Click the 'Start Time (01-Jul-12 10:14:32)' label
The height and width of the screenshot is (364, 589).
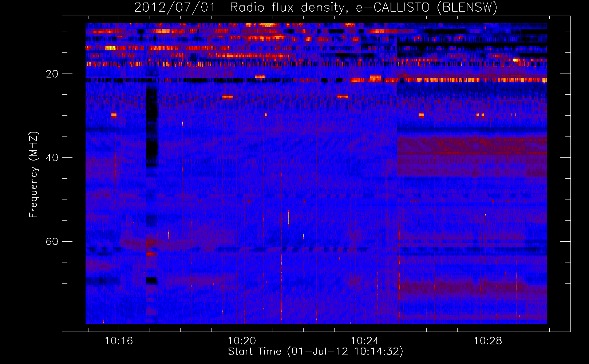click(x=316, y=352)
